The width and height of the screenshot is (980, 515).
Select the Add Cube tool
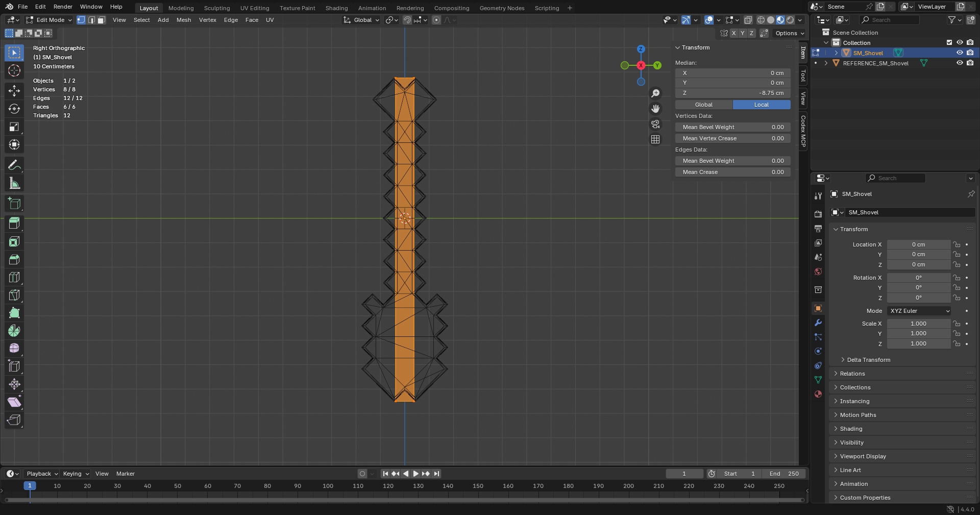(x=14, y=203)
